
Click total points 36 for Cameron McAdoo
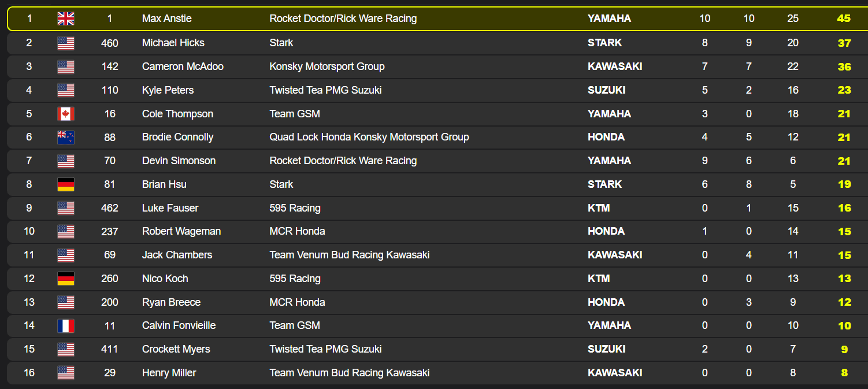[x=844, y=66]
